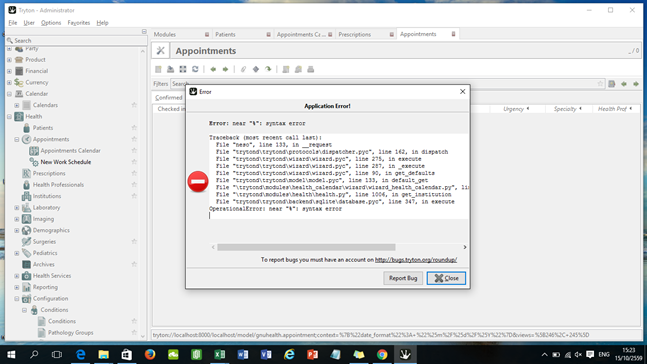
Task: Open the bugs.tryton.org roundup link
Action: tap(416, 260)
